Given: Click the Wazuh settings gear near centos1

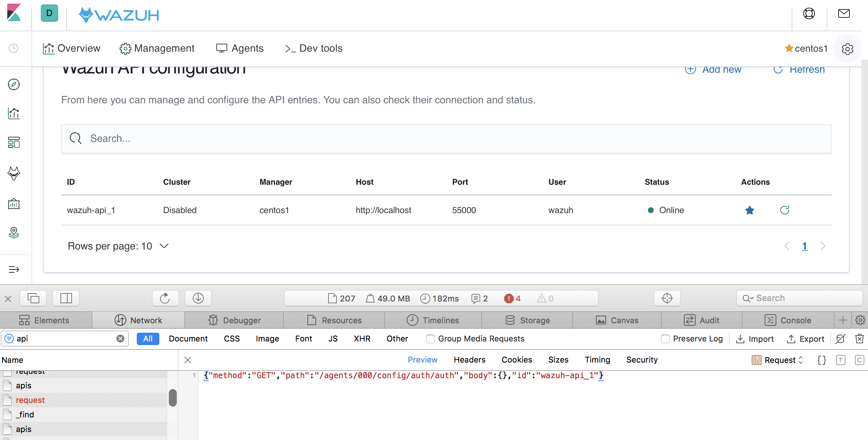Looking at the screenshot, I should pyautogui.click(x=848, y=48).
